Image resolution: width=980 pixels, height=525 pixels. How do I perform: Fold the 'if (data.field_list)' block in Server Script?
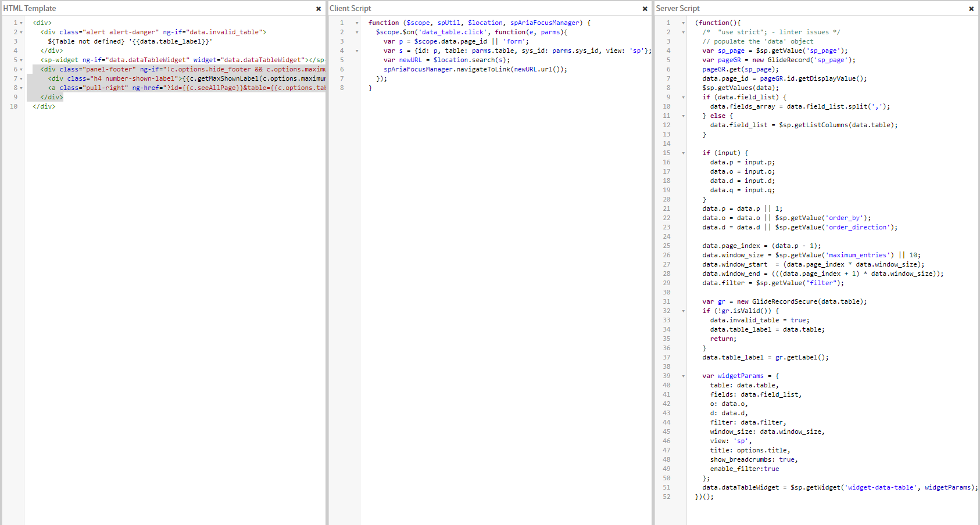(684, 98)
